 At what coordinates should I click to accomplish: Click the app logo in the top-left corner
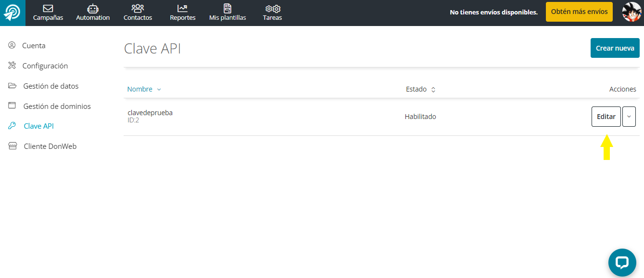pos(13,13)
